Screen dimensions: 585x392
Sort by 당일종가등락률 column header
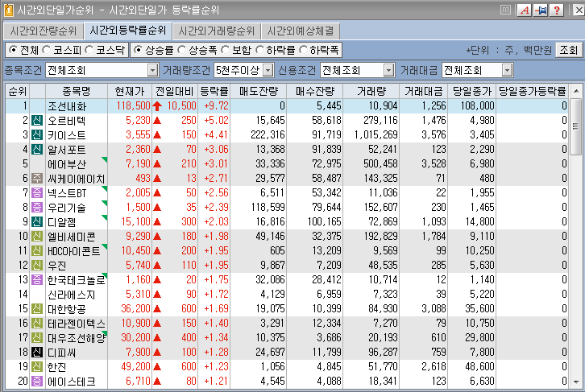pyautogui.click(x=533, y=91)
